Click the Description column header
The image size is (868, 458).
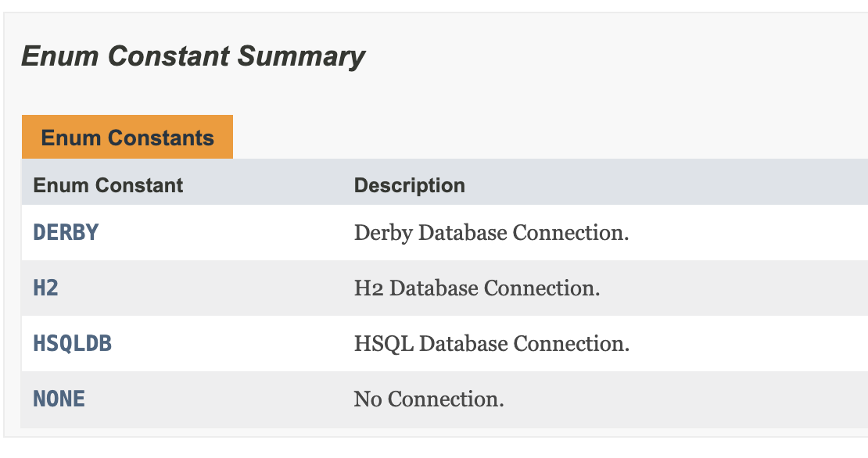[410, 185]
